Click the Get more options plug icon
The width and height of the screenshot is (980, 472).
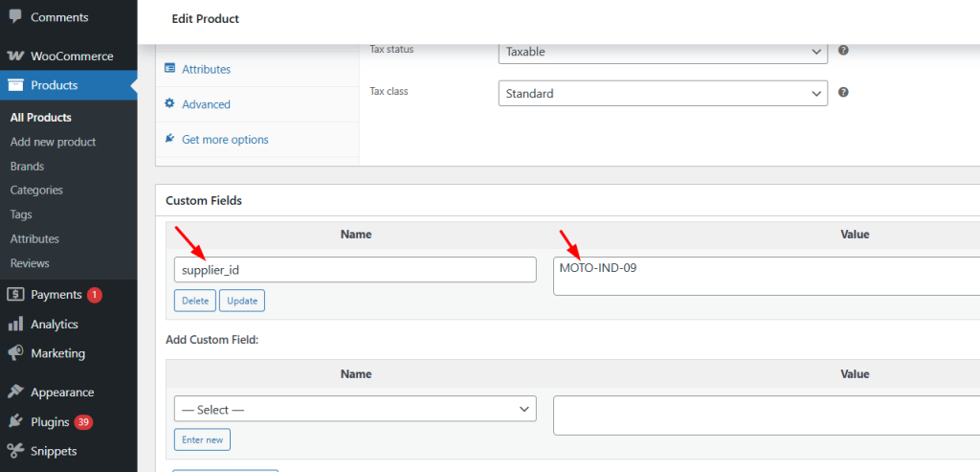pyautogui.click(x=169, y=139)
